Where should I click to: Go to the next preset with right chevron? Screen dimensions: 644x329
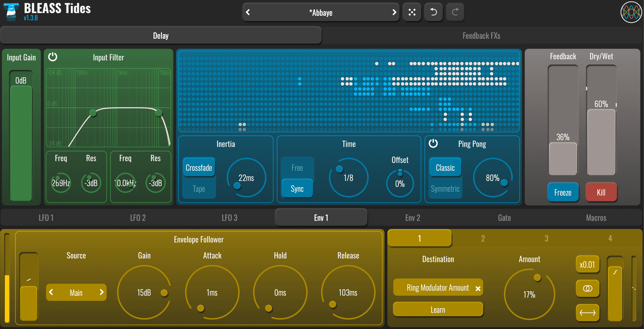pyautogui.click(x=394, y=12)
